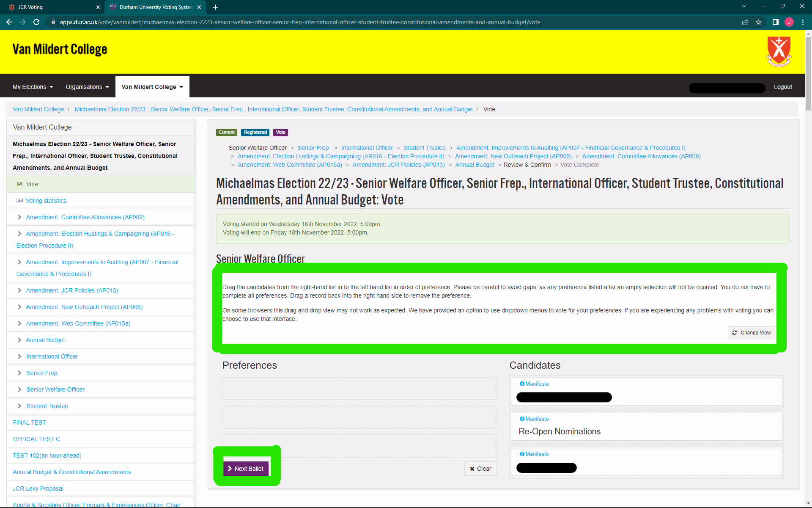Jump to Student Trustee ballot step
The image size is (812, 508).
click(x=425, y=148)
